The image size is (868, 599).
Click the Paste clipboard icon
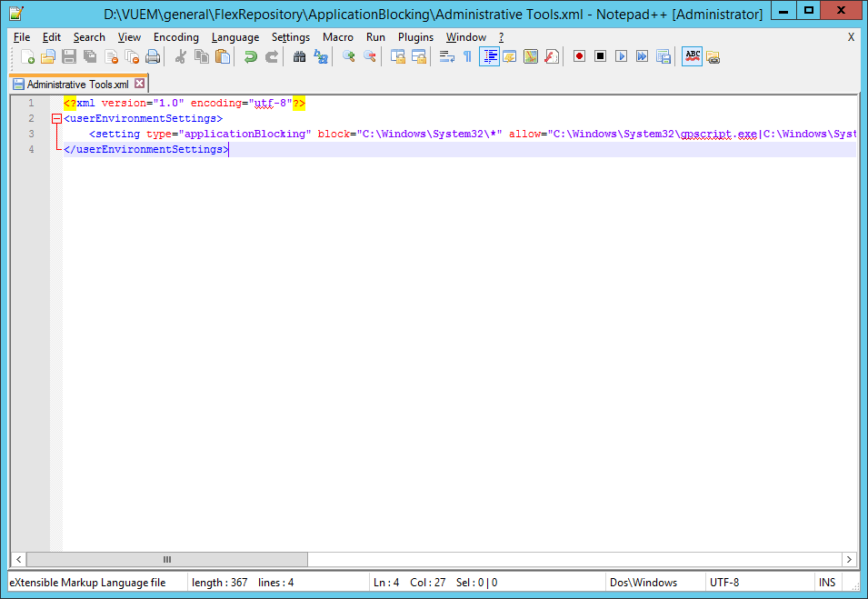coord(223,56)
